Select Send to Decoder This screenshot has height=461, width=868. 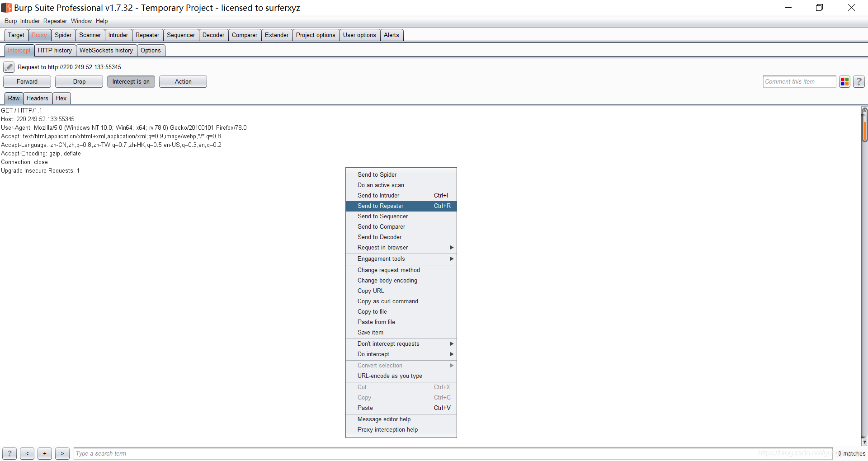[401, 237]
